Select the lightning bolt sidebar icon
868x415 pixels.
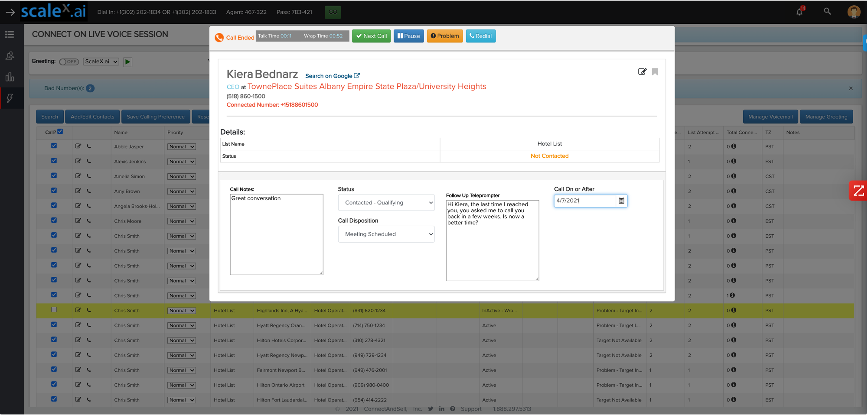click(10, 98)
